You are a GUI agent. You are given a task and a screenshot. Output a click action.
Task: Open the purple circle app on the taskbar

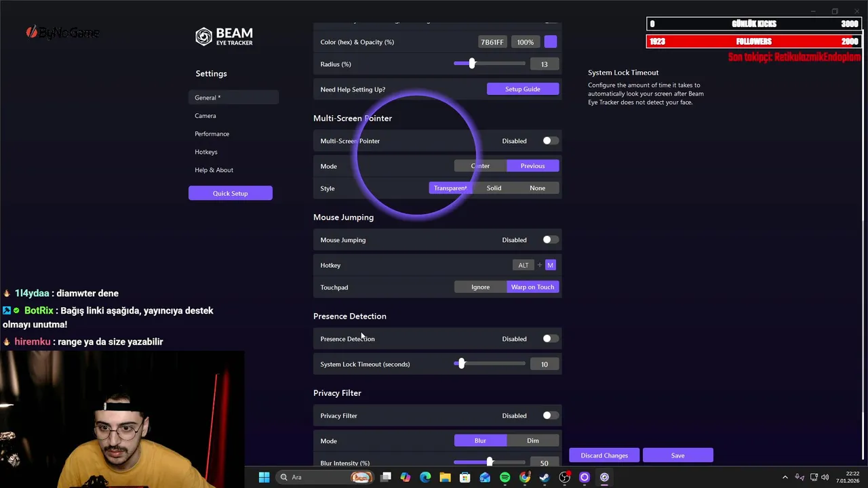pos(585,477)
